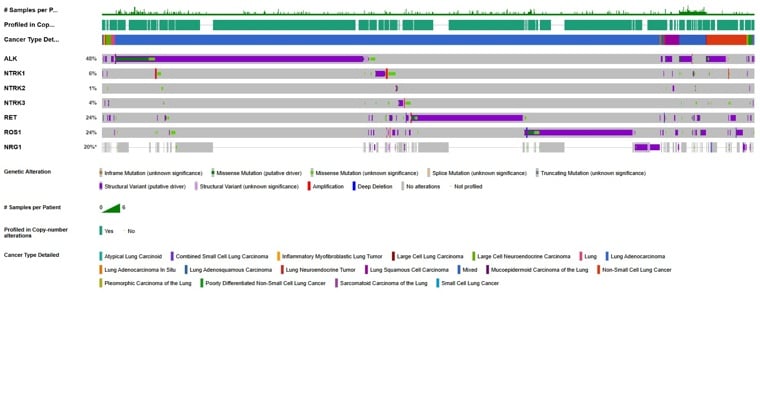Click the Truncating Mutation legend icon
This screenshot has width=760, height=415.
[536, 172]
